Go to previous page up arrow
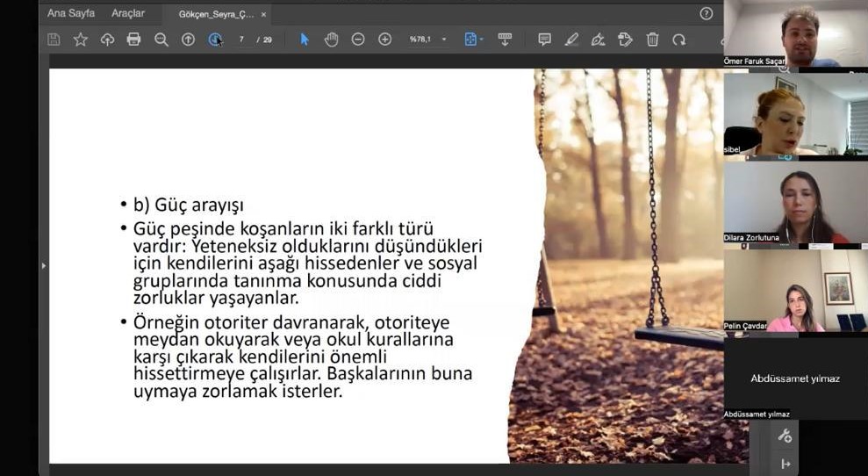868x476 pixels. tap(188, 40)
